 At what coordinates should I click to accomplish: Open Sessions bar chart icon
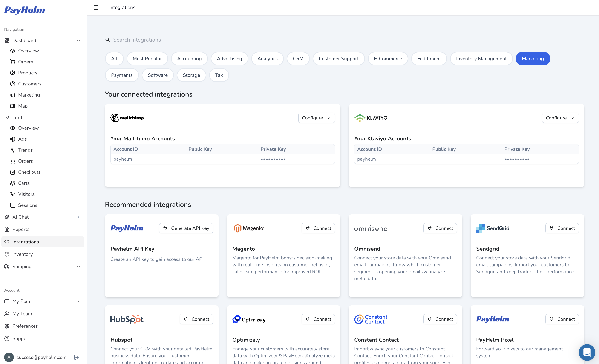click(x=13, y=205)
